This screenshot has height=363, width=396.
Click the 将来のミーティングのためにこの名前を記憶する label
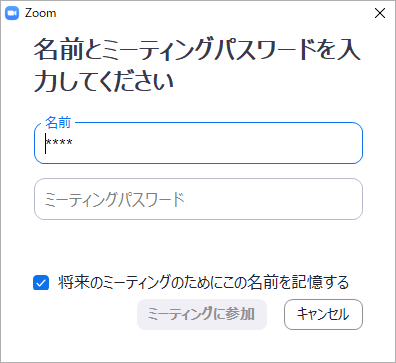coord(203,282)
